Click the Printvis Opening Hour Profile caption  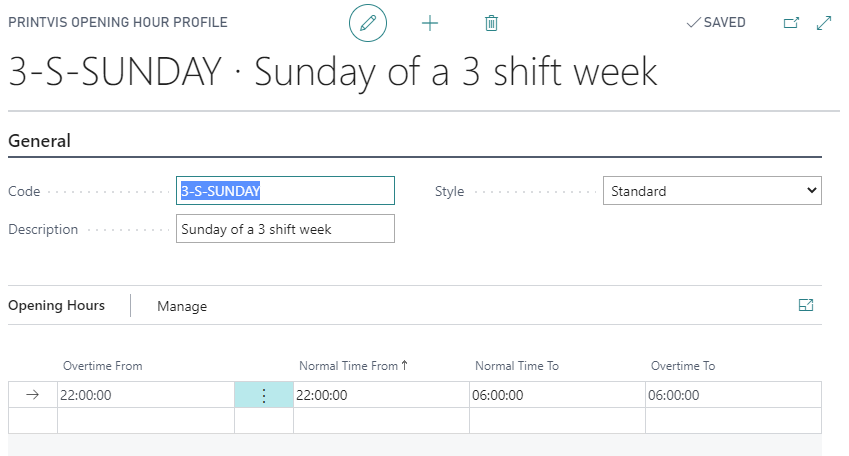(117, 22)
